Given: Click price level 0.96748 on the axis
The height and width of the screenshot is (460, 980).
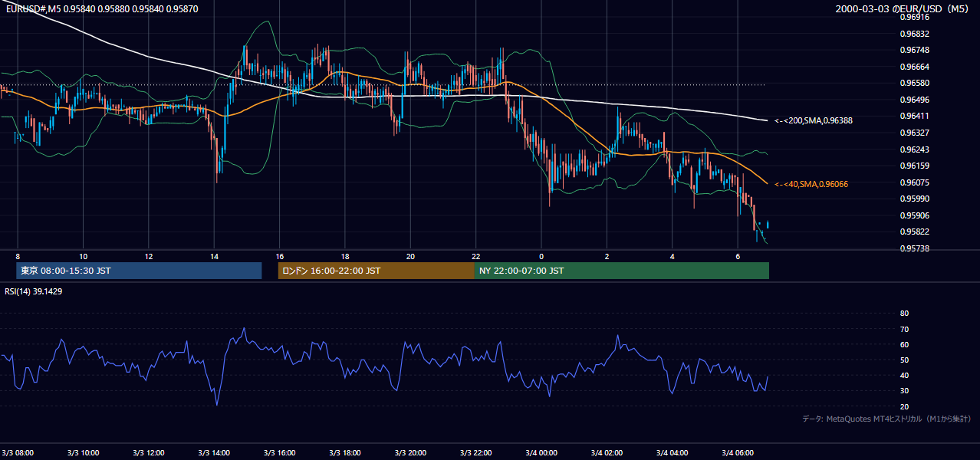Looking at the screenshot, I should (914, 50).
